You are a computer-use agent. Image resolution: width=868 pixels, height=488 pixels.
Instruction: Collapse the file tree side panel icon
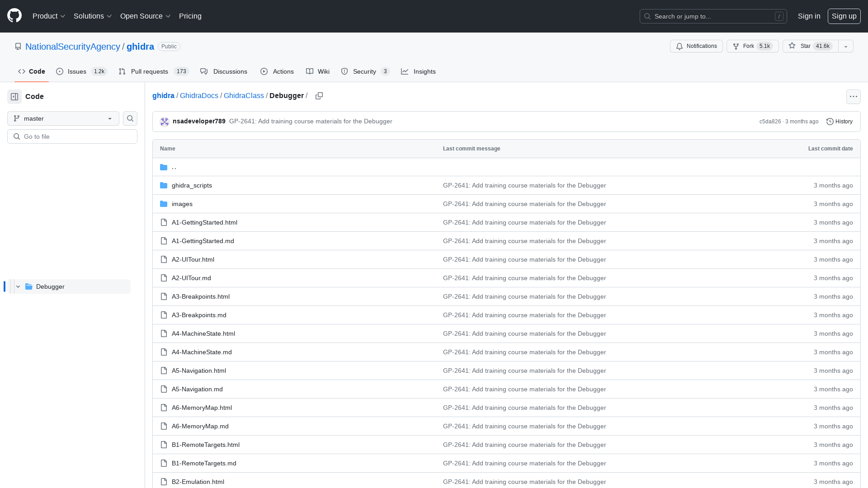tap(14, 97)
